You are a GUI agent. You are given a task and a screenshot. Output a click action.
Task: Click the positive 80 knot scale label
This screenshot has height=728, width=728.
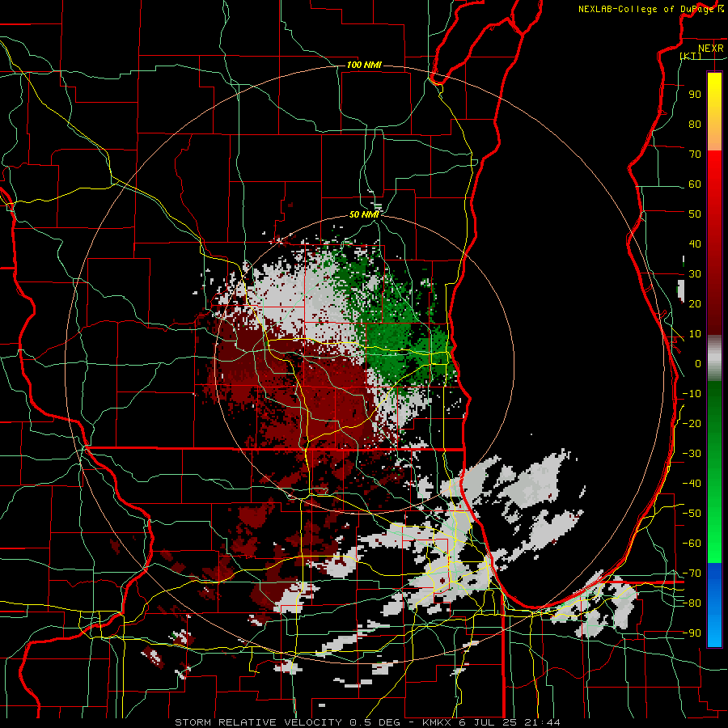click(x=695, y=124)
